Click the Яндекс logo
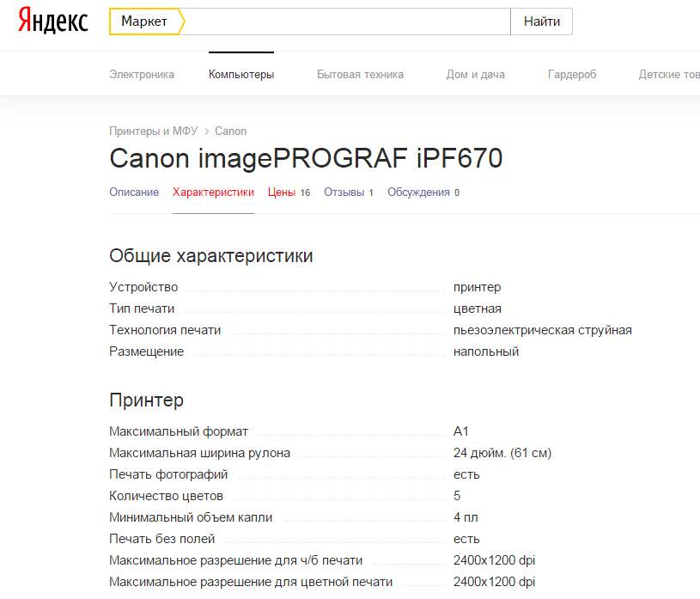The image size is (700, 599). point(52,21)
